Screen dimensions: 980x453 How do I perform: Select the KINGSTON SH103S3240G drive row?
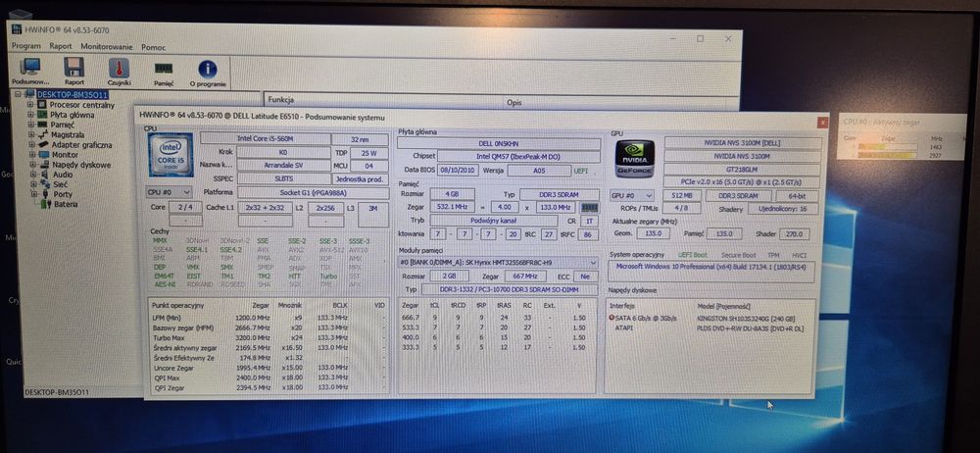(711, 318)
